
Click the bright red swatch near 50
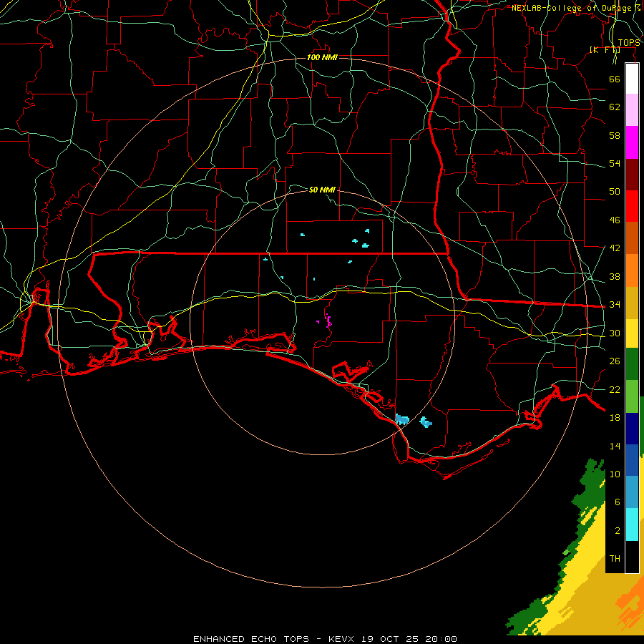click(x=632, y=206)
